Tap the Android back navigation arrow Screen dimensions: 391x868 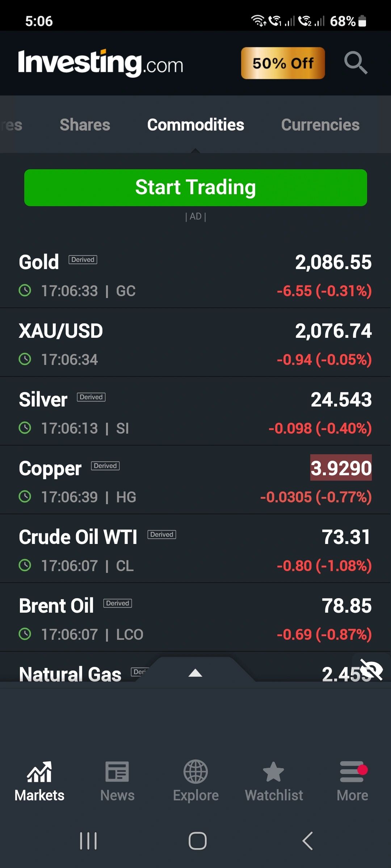click(308, 841)
